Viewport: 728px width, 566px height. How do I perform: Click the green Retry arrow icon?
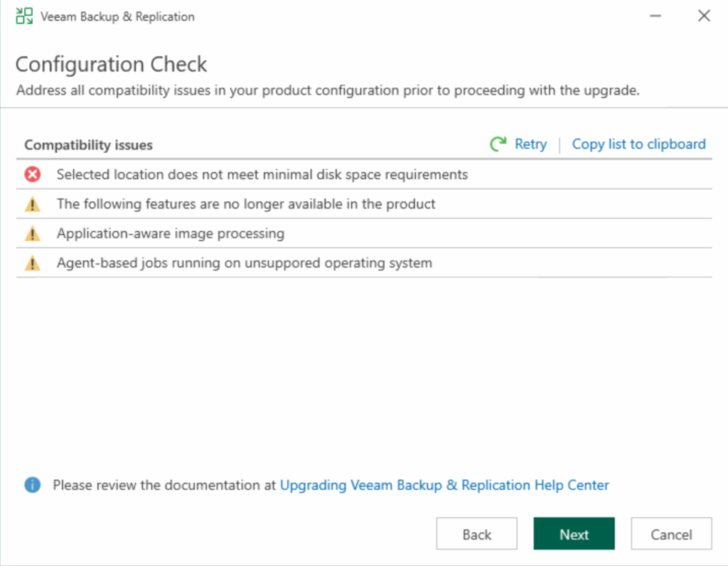tap(498, 144)
